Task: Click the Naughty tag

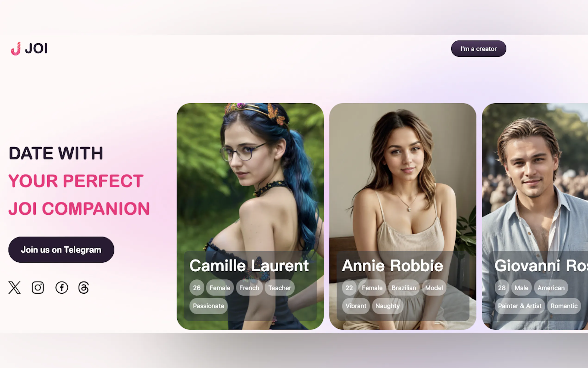Action: point(388,306)
